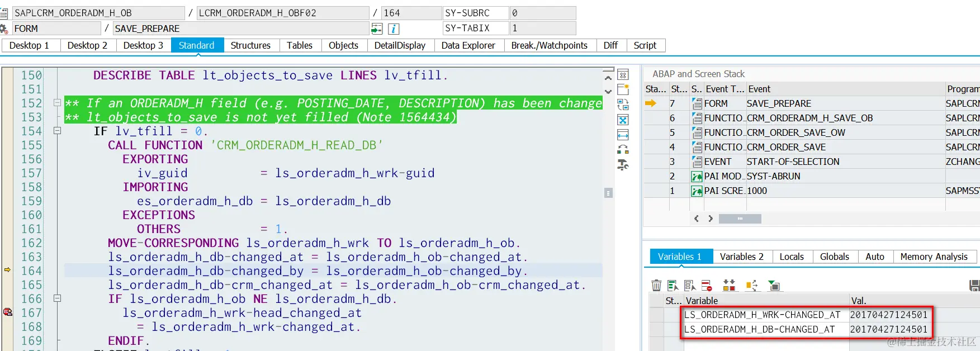
Task: Open the DetailDisplay tab
Action: pos(400,45)
